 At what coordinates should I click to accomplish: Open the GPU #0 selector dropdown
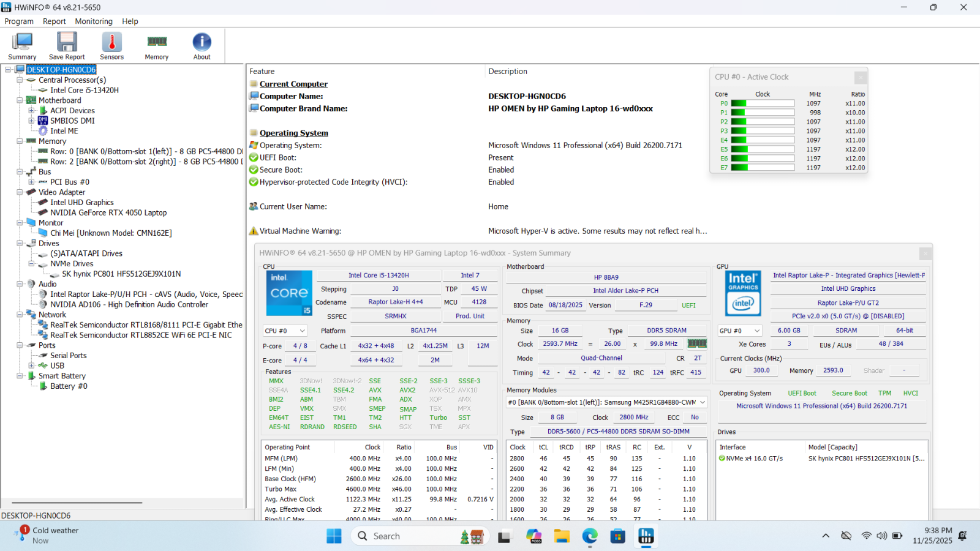739,331
